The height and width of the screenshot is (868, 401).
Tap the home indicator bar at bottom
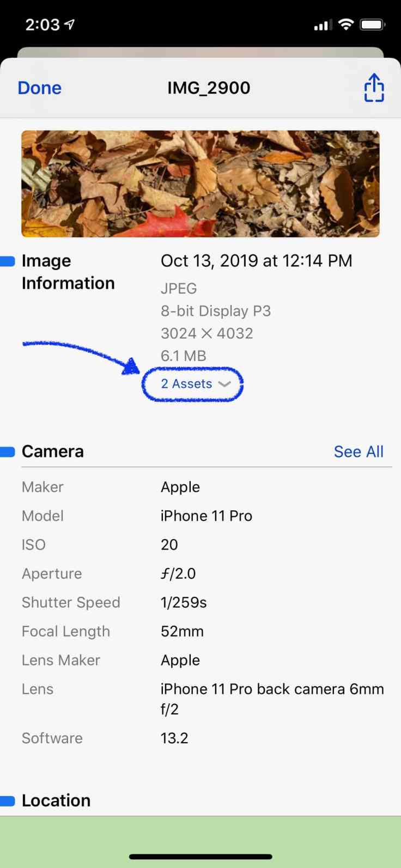click(200, 856)
